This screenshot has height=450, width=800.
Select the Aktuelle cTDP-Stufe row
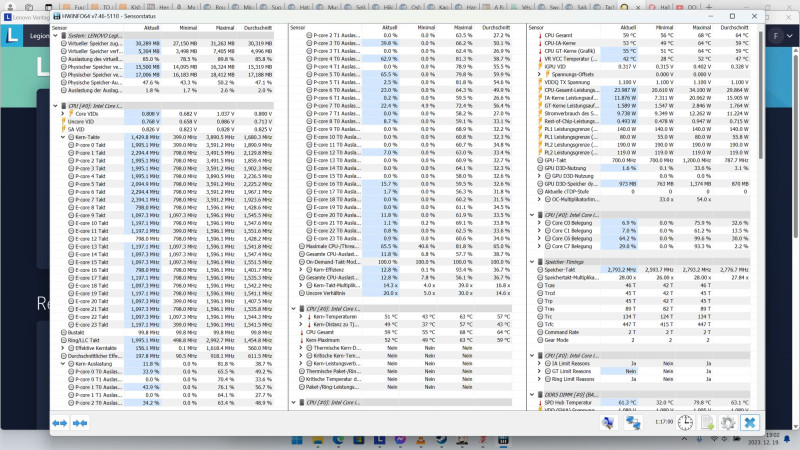pyautogui.click(x=643, y=192)
